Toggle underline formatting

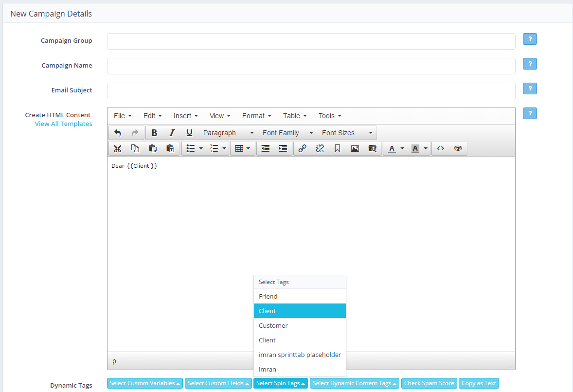[189, 133]
